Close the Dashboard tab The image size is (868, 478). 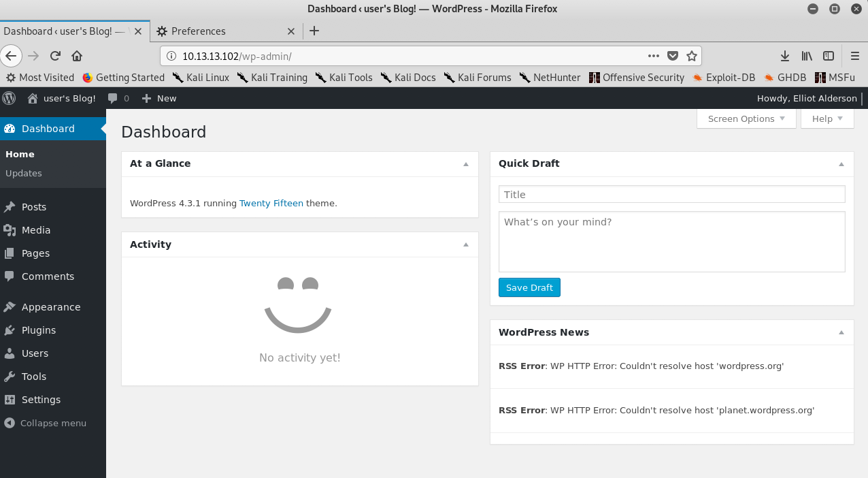139,31
